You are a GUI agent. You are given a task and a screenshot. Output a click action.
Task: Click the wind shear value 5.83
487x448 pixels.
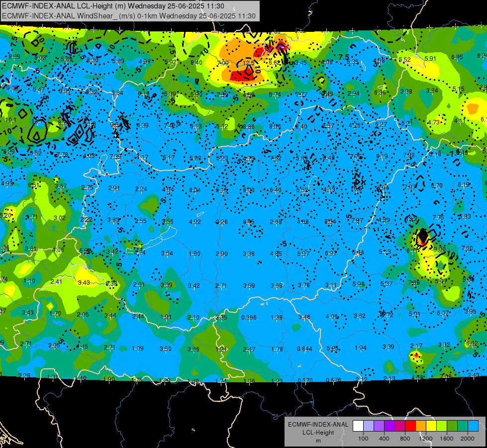[465, 216]
